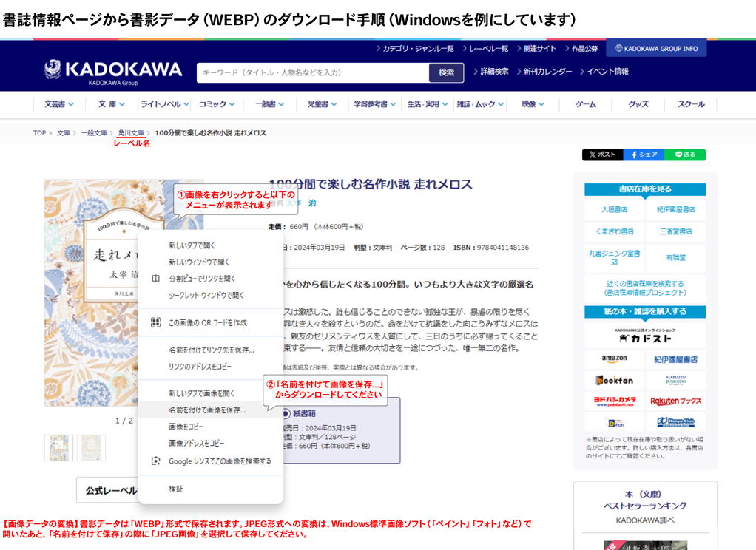Open the 詳細検索 link

pos(491,72)
